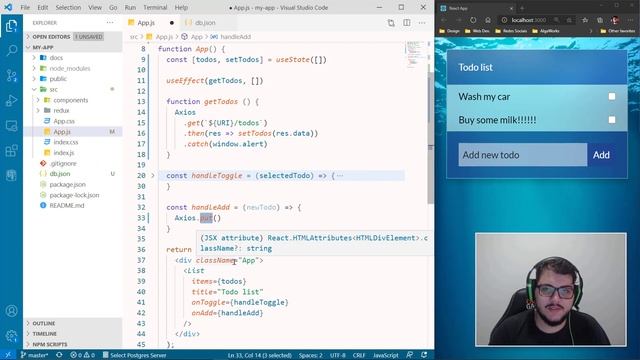Viewport: 640px width, 360px height.
Task: Expand the docs folder
Action: click(x=34, y=58)
